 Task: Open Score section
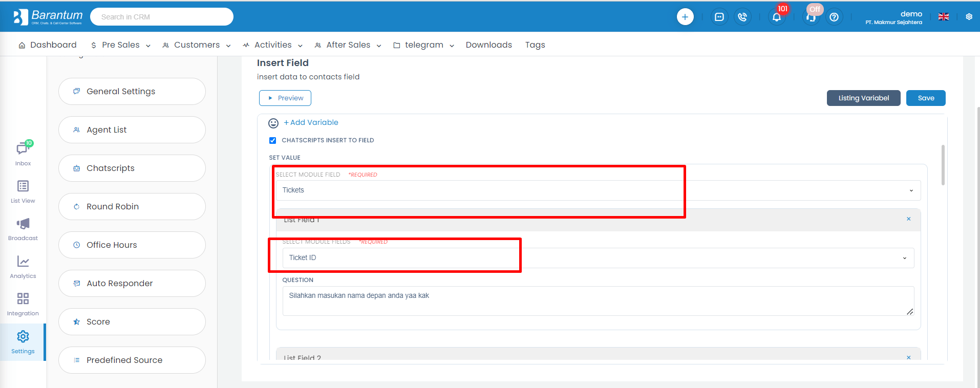pyautogui.click(x=132, y=322)
